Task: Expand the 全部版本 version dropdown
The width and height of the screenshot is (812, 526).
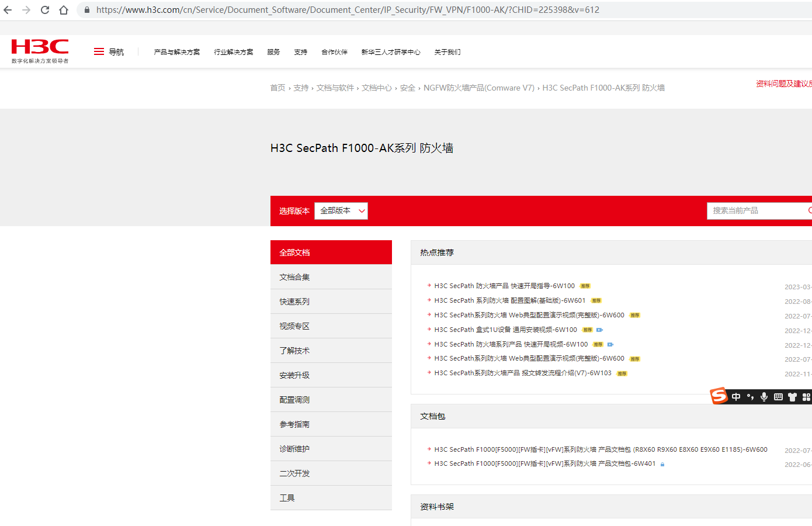Action: [341, 211]
